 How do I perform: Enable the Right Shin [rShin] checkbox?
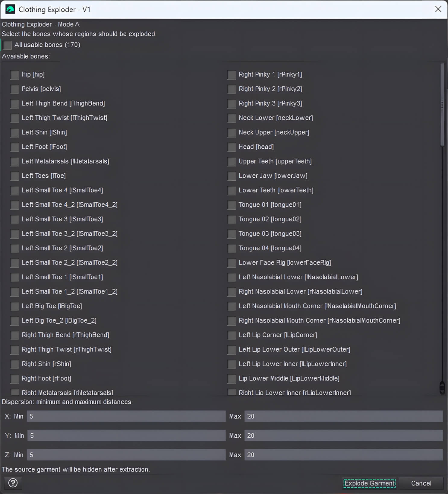click(14, 364)
